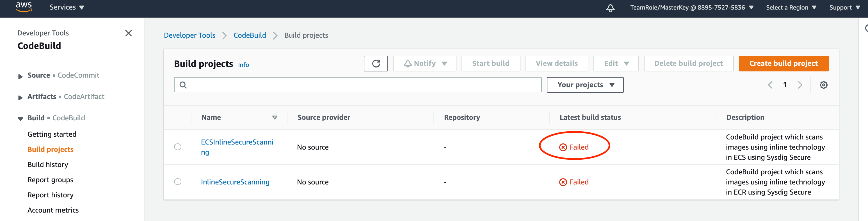Image resolution: width=868 pixels, height=221 pixels.
Task: Refresh the build projects list
Action: (x=376, y=64)
